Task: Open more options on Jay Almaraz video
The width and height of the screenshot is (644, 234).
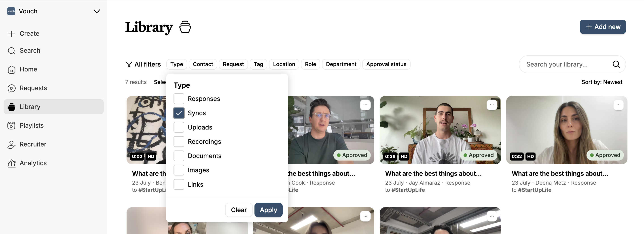Action: (x=492, y=105)
